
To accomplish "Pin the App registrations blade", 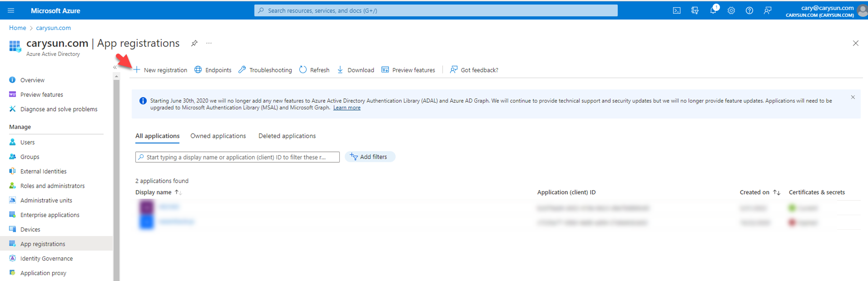I will [194, 43].
